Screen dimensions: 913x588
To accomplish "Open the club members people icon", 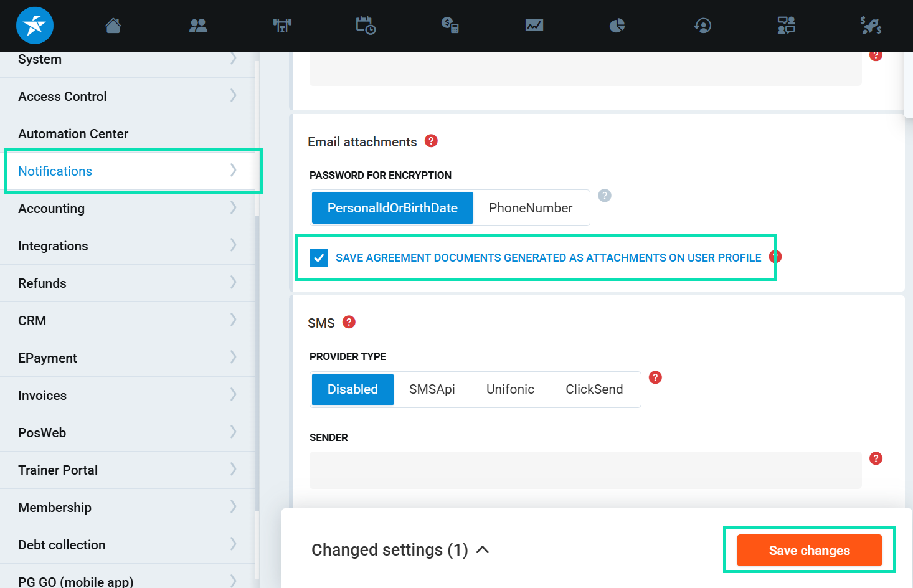I will 198,26.
